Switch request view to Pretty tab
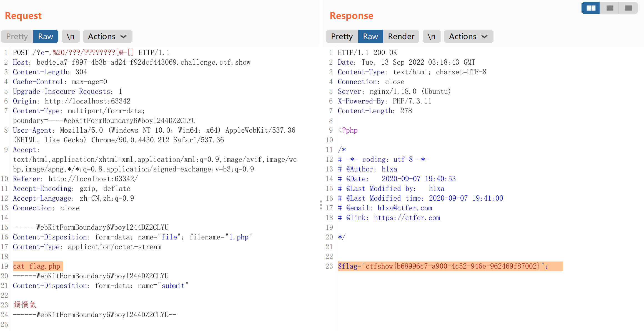This screenshot has width=644, height=331. point(17,36)
